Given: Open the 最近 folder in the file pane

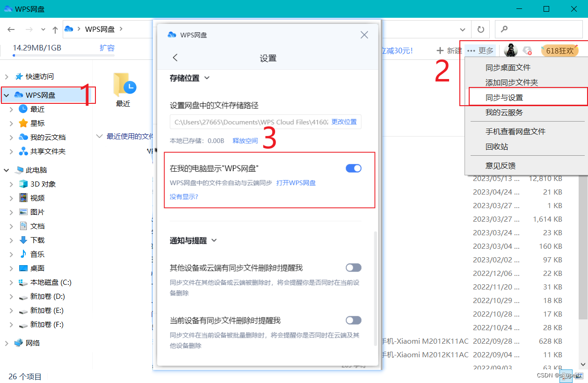Looking at the screenshot, I should [123, 90].
